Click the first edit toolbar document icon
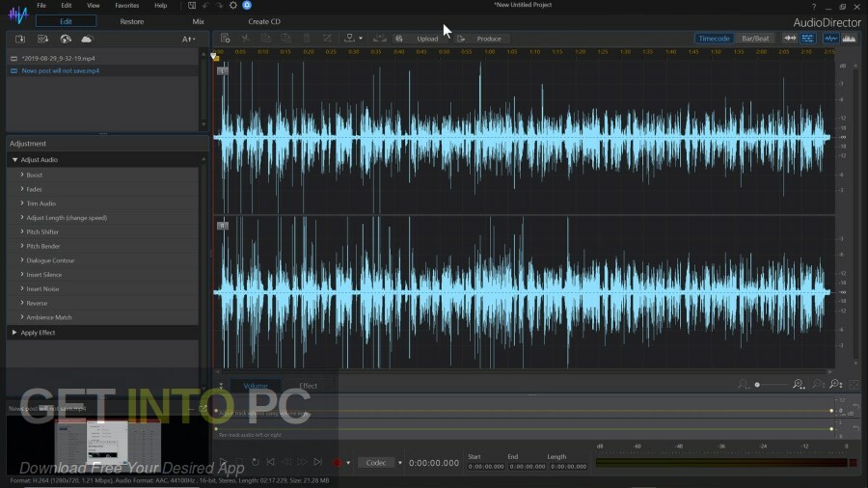This screenshot has width=868, height=488. click(x=225, y=39)
